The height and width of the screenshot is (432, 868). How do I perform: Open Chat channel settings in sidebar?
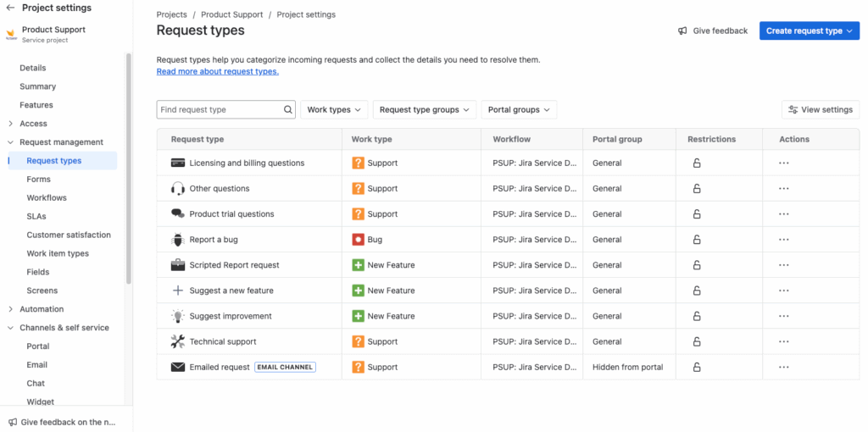[x=36, y=384]
